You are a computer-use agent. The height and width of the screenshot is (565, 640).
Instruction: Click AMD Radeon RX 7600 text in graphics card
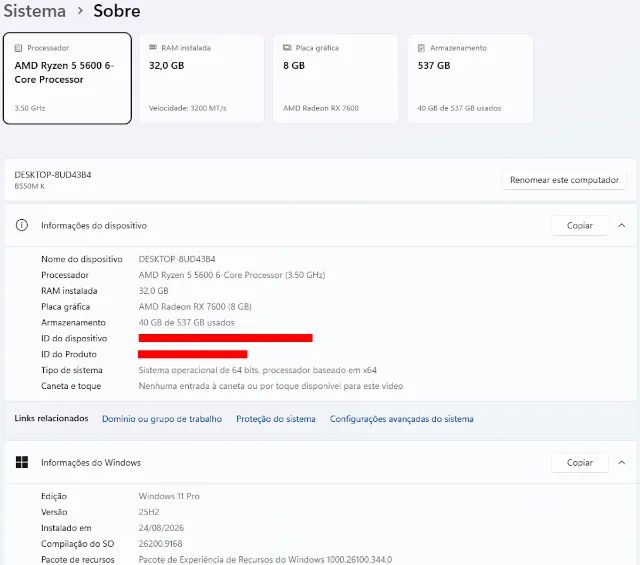click(x=321, y=108)
